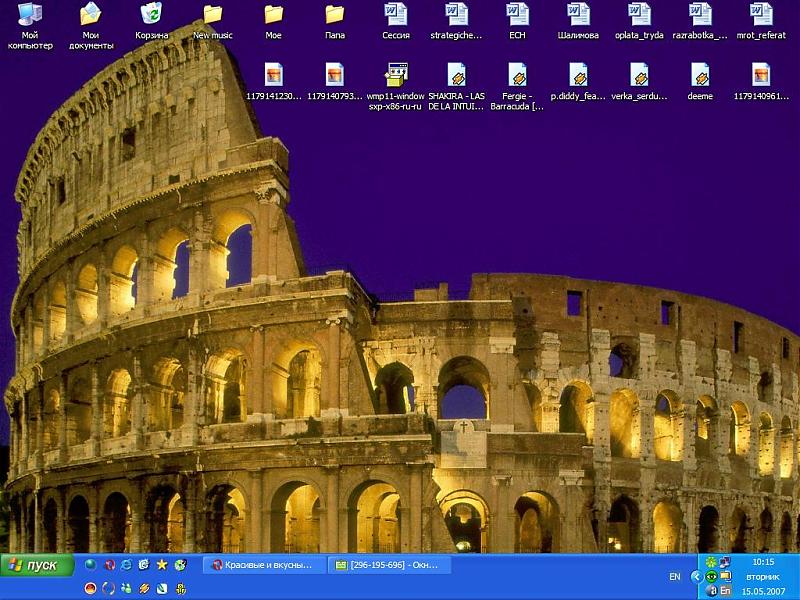Select the deeme audio file icon
This screenshot has height=600, width=800.
coord(700,76)
